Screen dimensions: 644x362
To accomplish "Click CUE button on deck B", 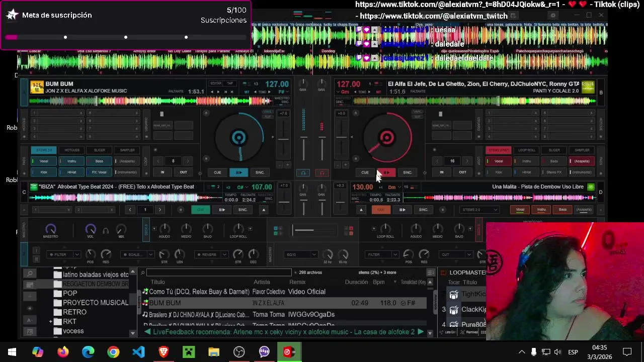I will 365,172.
